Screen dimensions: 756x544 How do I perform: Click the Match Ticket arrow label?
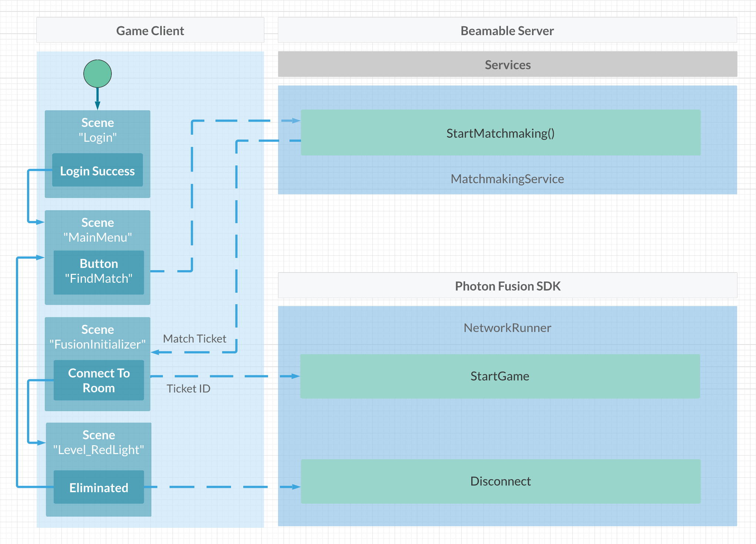coord(194,339)
